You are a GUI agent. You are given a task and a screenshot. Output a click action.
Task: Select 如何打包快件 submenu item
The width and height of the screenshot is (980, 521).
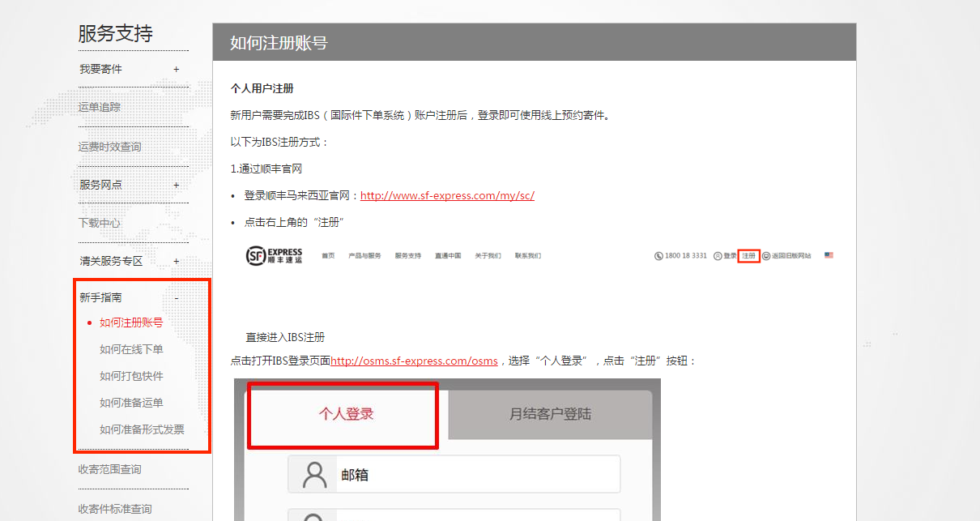pyautogui.click(x=131, y=376)
